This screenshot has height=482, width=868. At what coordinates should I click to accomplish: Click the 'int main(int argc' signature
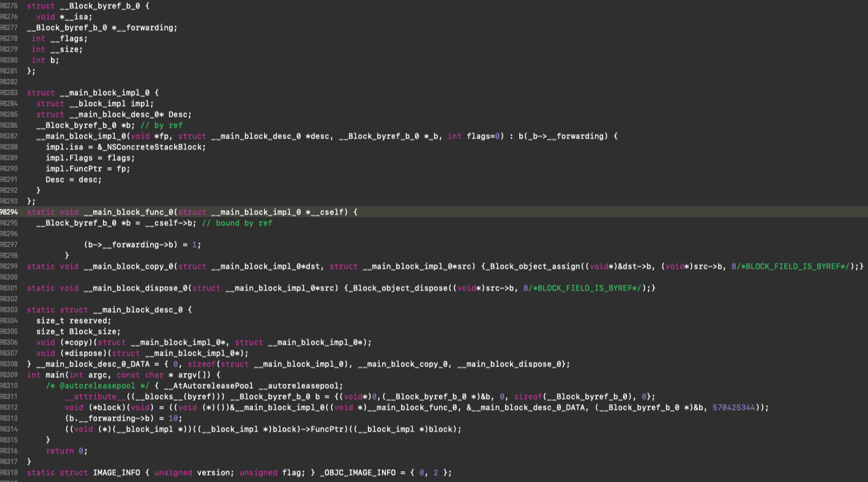coord(69,375)
